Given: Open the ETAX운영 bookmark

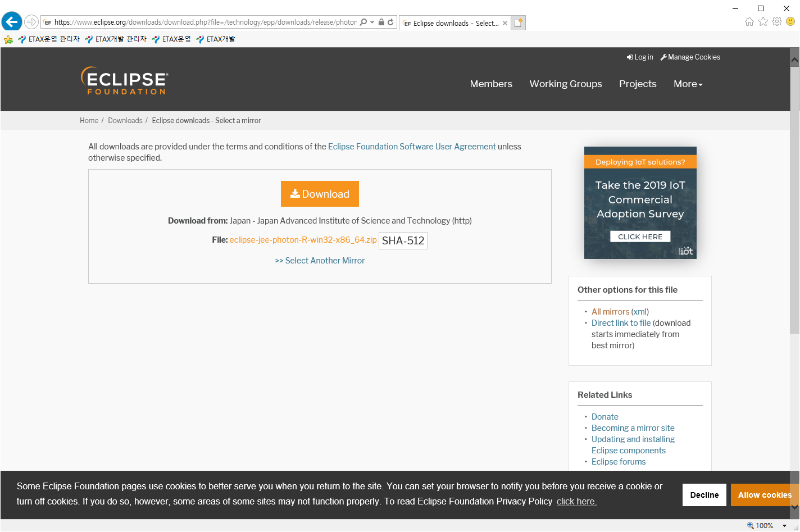Looking at the screenshot, I should (x=171, y=39).
